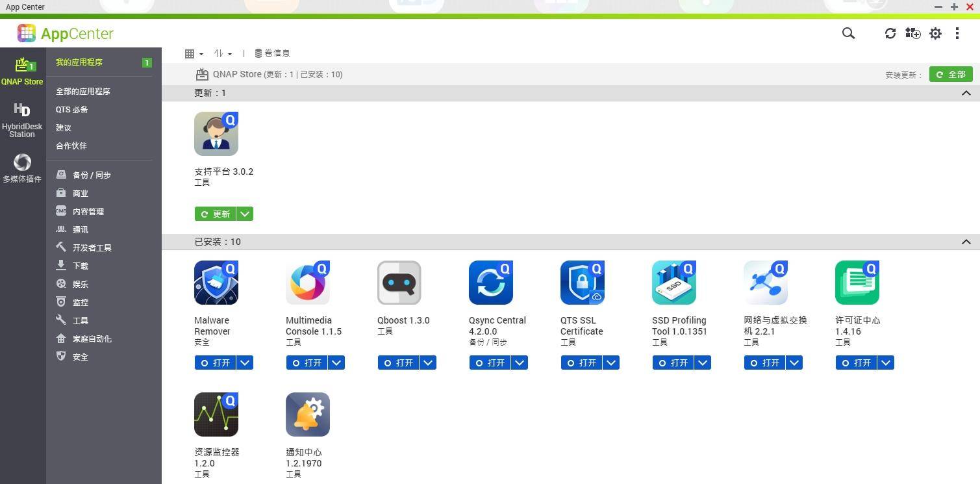The height and width of the screenshot is (484, 980).
Task: Open 卷信息 volume info
Action: pyautogui.click(x=272, y=53)
